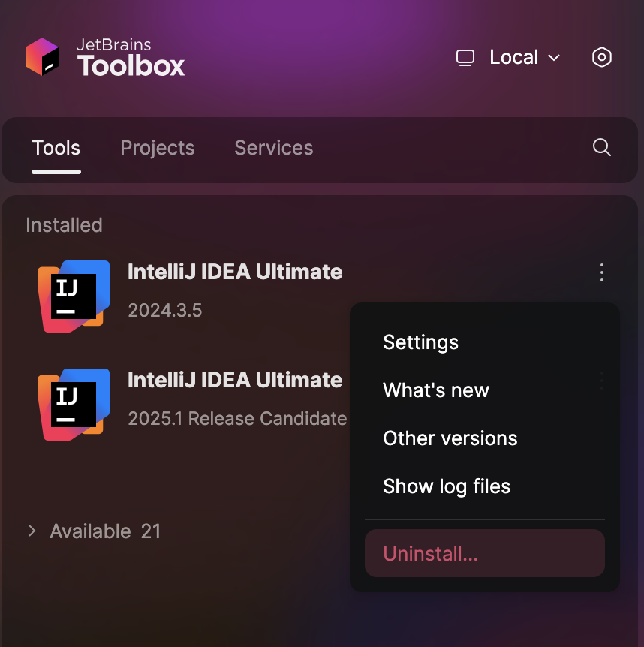Open the three-dot menu for IntelliJ IDEA 2024.3.5
Viewport: 644px width, 647px height.
tap(601, 272)
